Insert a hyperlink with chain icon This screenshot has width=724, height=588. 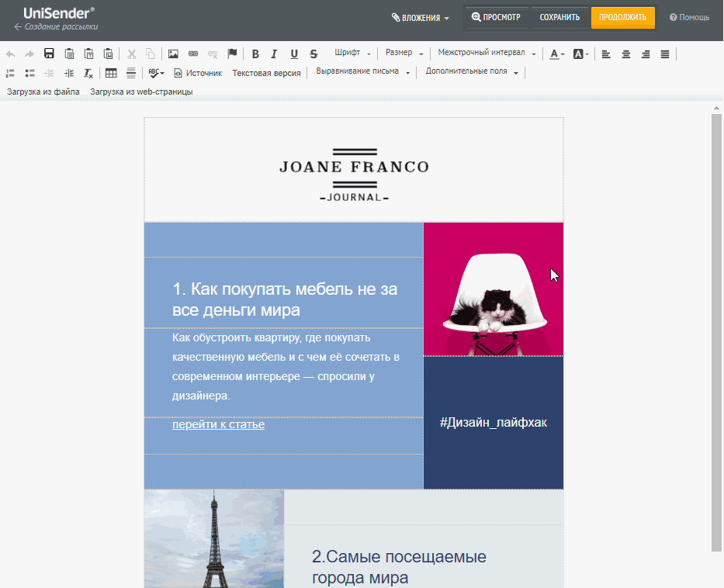point(193,54)
